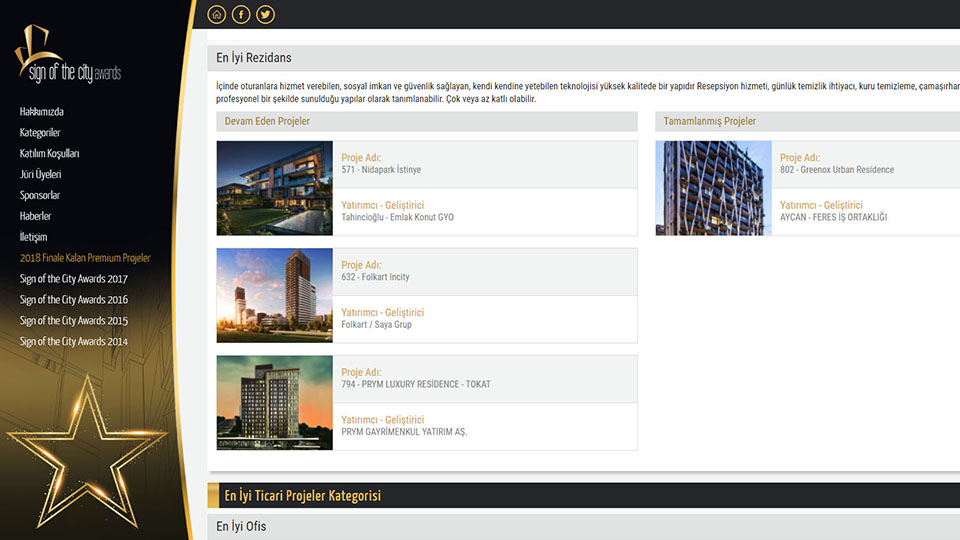The height and width of the screenshot is (540, 960).
Task: Open Folkart Incity project thumbnail
Action: (274, 295)
